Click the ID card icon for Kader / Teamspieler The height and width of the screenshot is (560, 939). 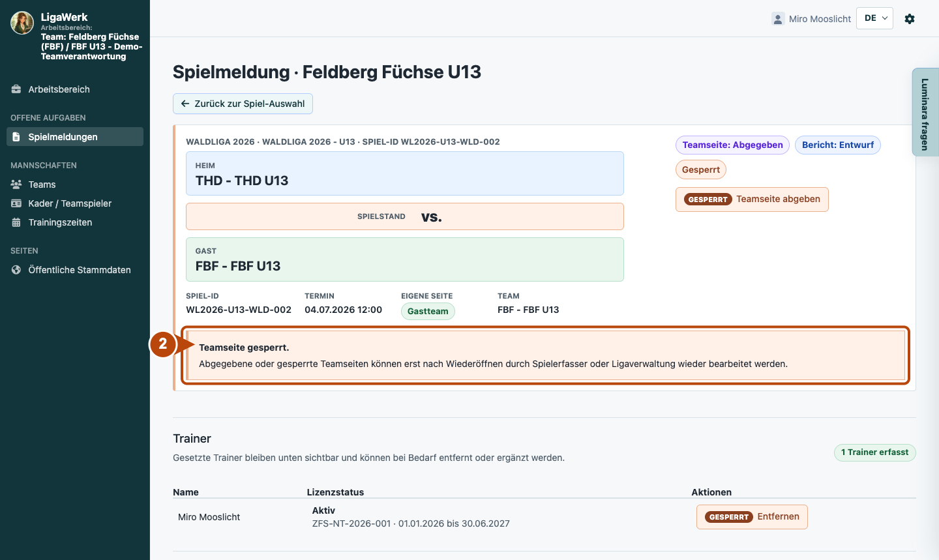pos(16,203)
